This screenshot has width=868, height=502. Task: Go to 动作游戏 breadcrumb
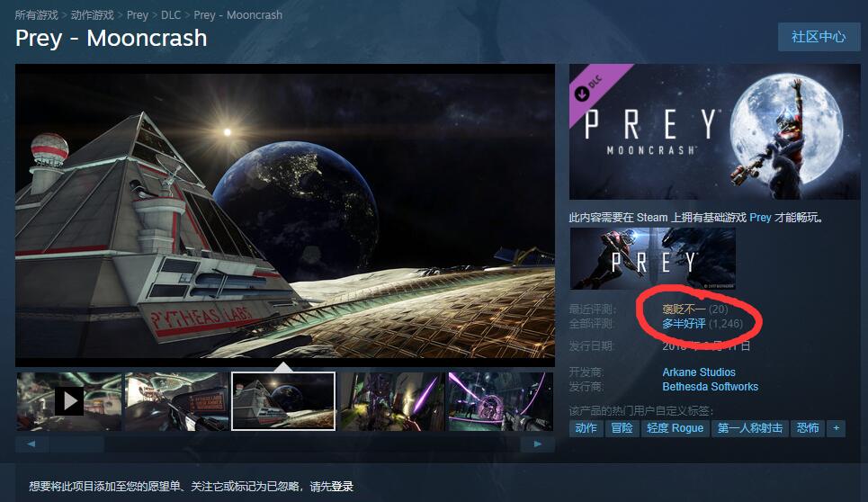coord(93,15)
